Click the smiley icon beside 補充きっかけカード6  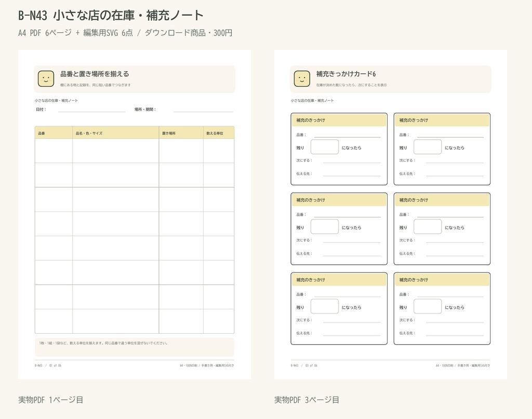(x=302, y=79)
